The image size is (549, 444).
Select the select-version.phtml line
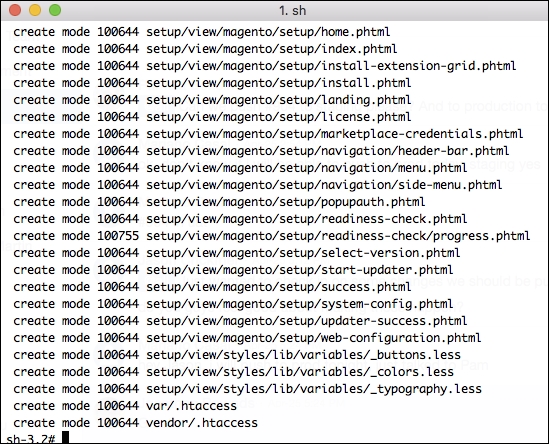(x=237, y=253)
